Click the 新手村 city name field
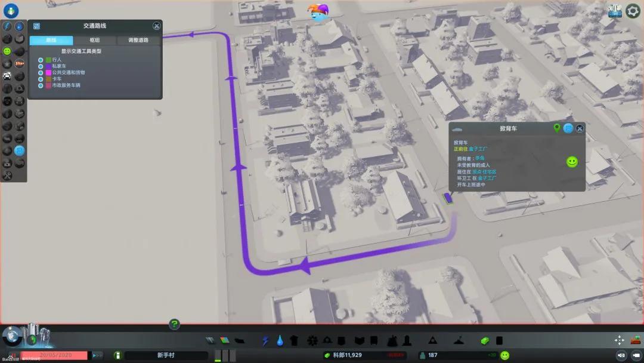The width and height of the screenshot is (644, 363). pos(166,355)
